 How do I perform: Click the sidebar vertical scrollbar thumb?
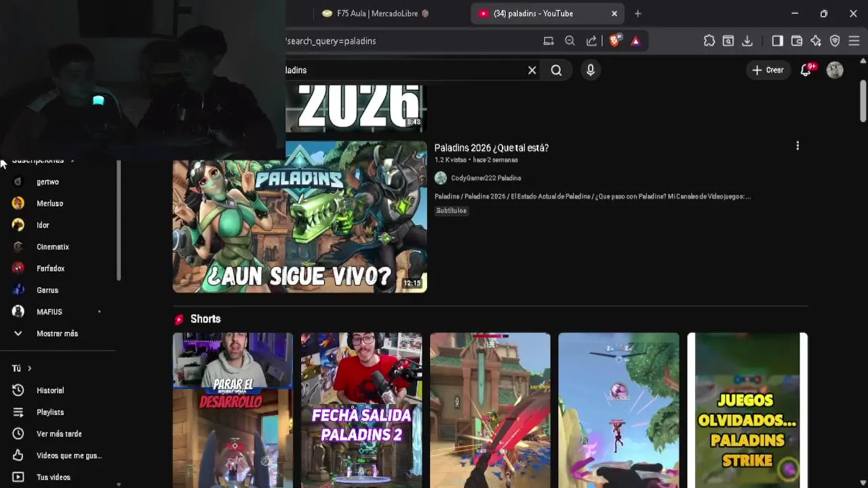coord(119,220)
